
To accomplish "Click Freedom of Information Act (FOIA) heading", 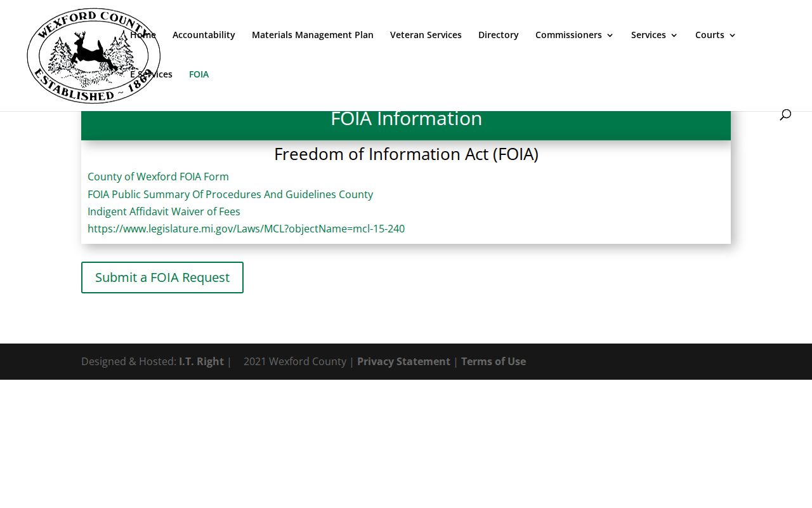I will [x=406, y=154].
